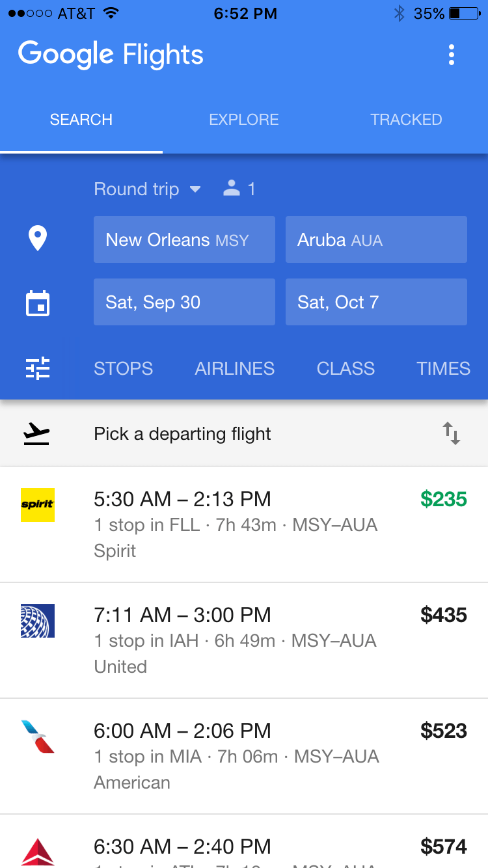Expand the Round trip dropdown
The image size is (488, 868).
coord(147,189)
